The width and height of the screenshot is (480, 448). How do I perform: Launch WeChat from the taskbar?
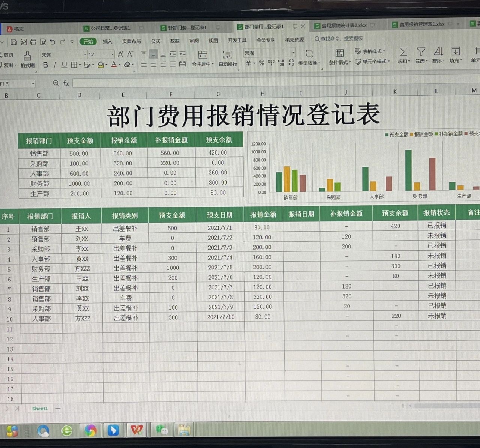click(x=161, y=431)
